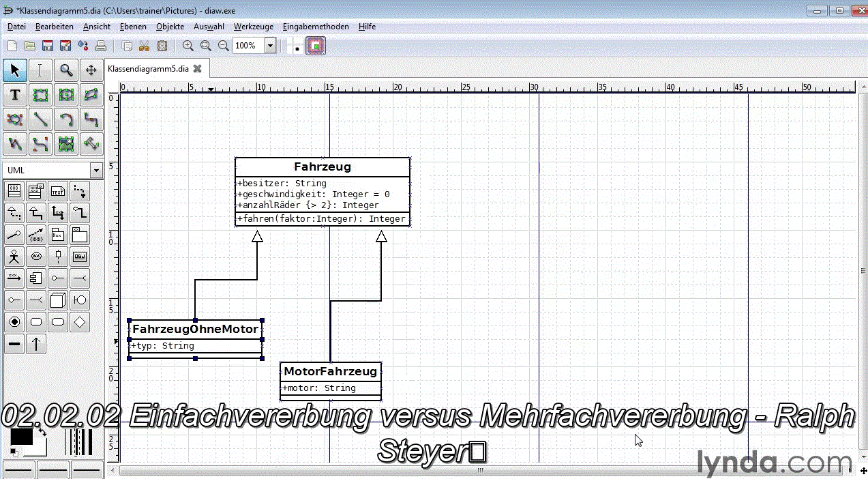This screenshot has width=868, height=479.
Task: Print the diagram with printer icon
Action: point(101,46)
